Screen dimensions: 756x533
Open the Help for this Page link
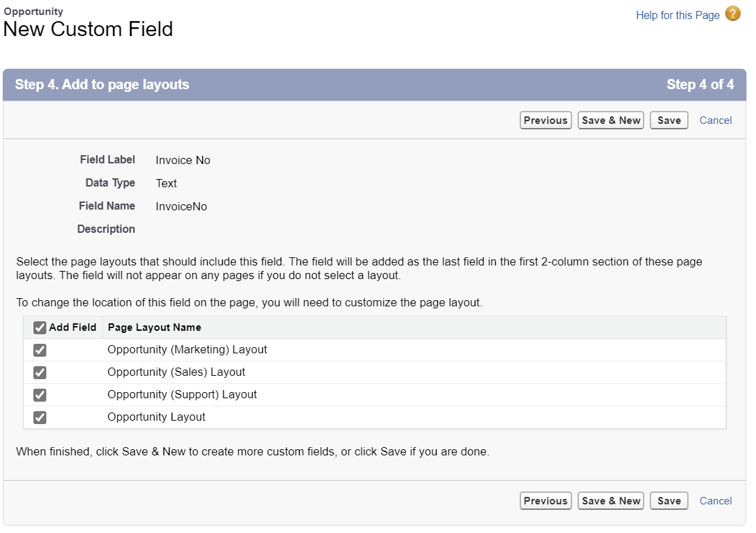tap(677, 15)
